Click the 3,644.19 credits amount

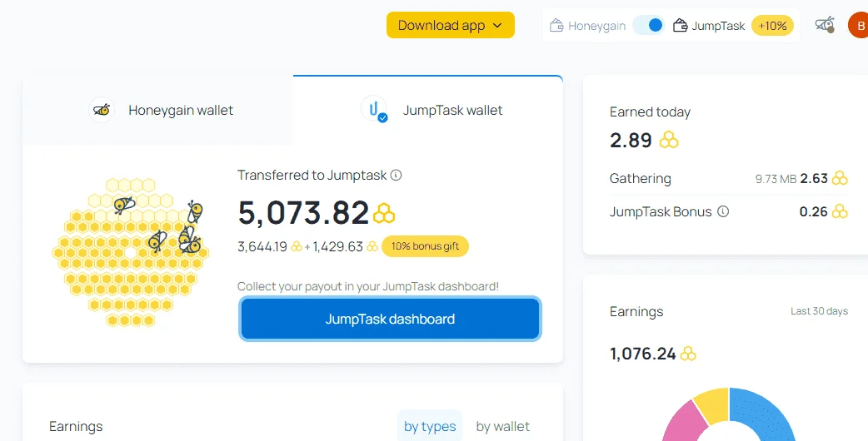click(x=262, y=246)
